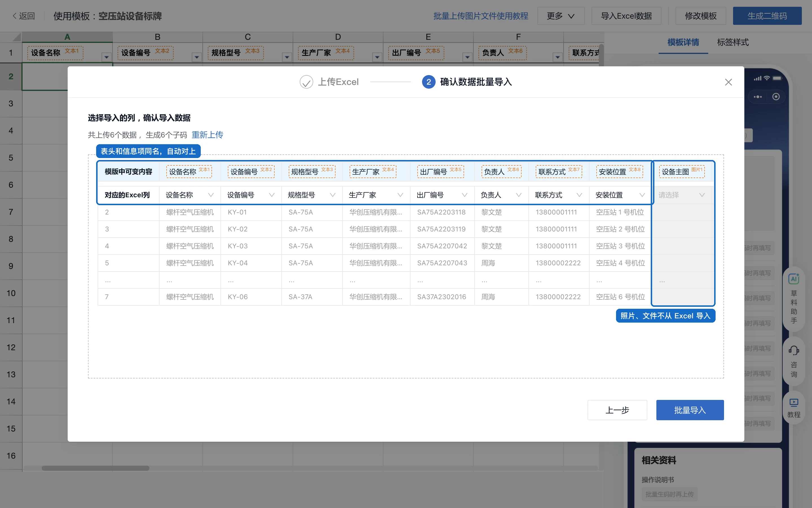Click the KY-03 cell in preview table
Image resolution: width=812 pixels, height=508 pixels.
251,246
